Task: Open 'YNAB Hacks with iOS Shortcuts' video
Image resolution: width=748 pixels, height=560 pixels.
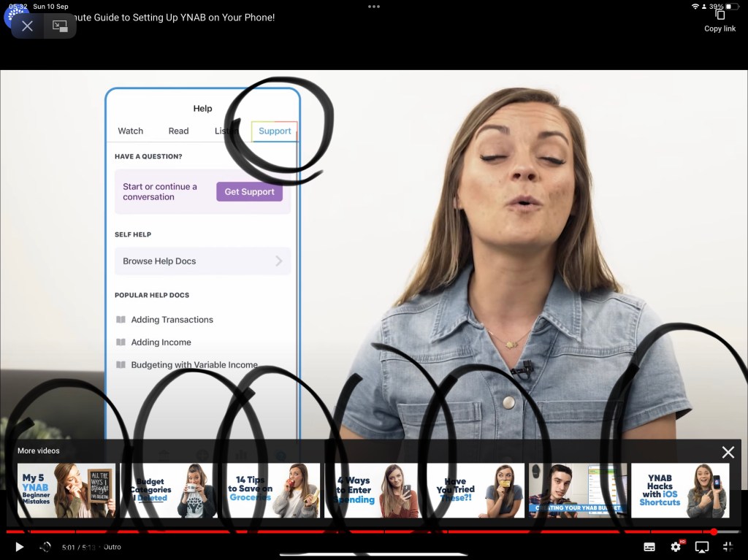Action: (680, 491)
